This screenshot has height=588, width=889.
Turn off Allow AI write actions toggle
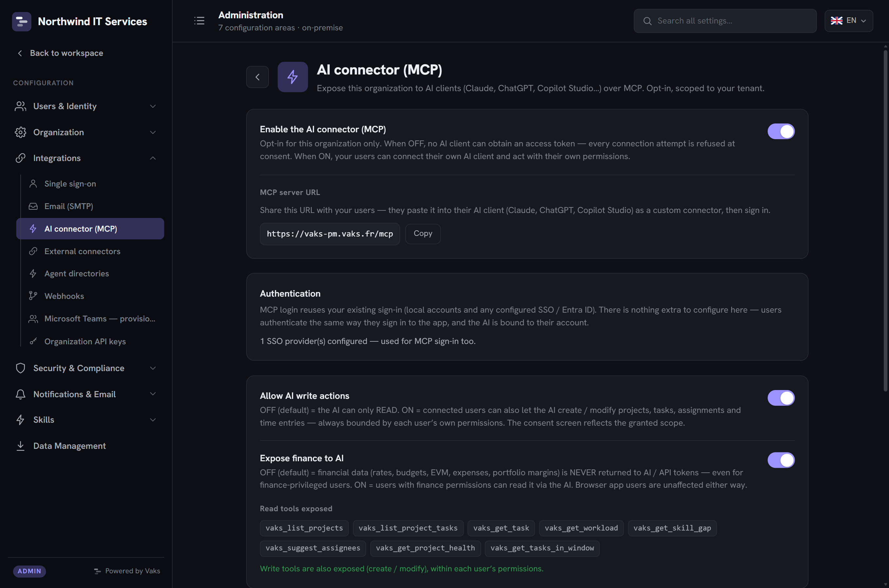pos(781,398)
